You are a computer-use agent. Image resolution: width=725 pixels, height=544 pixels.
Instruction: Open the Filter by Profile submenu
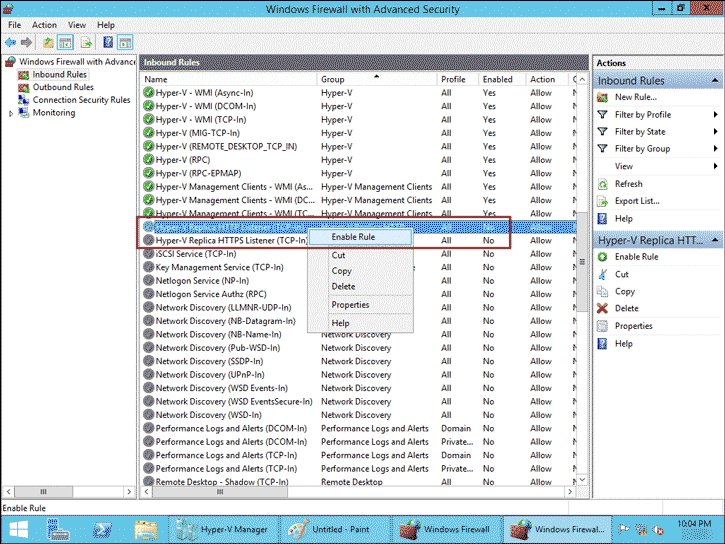(715, 115)
